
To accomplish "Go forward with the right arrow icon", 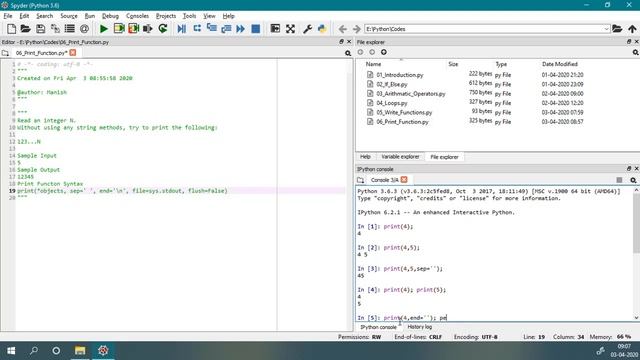I will pyautogui.click(x=356, y=29).
